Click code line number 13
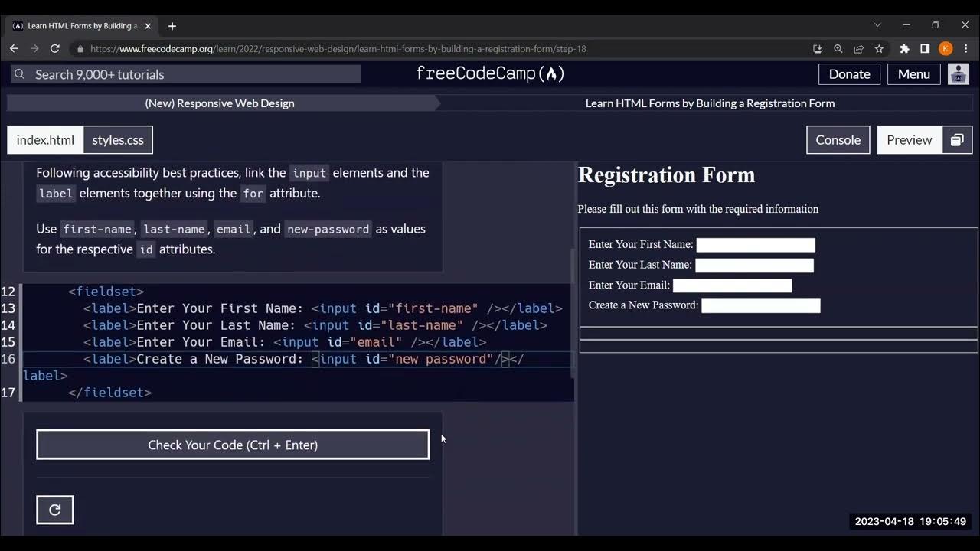The image size is (980, 551). click(8, 308)
